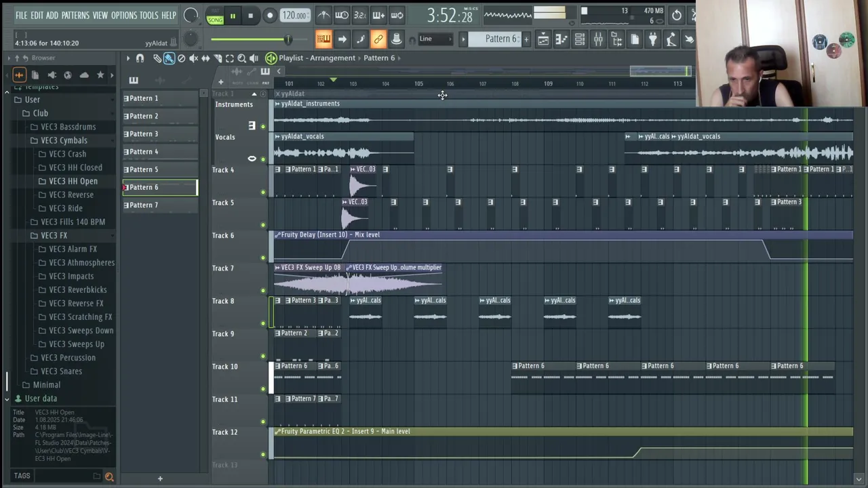Click the loop recording icon
868x488 pixels.
(x=397, y=15)
